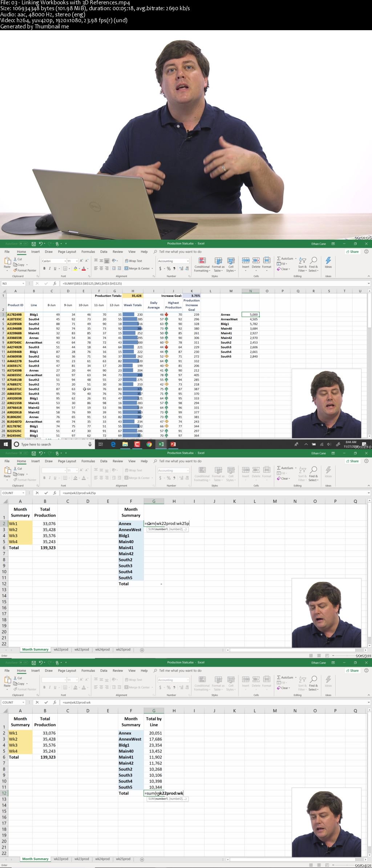
Task: Toggle Wrap Text in the Product ID table window
Action: [x=133, y=261]
